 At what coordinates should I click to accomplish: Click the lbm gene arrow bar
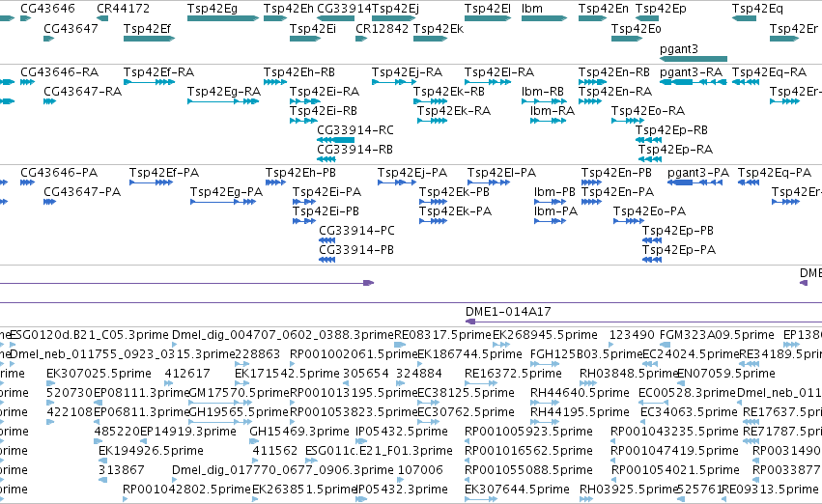pyautogui.click(x=544, y=18)
